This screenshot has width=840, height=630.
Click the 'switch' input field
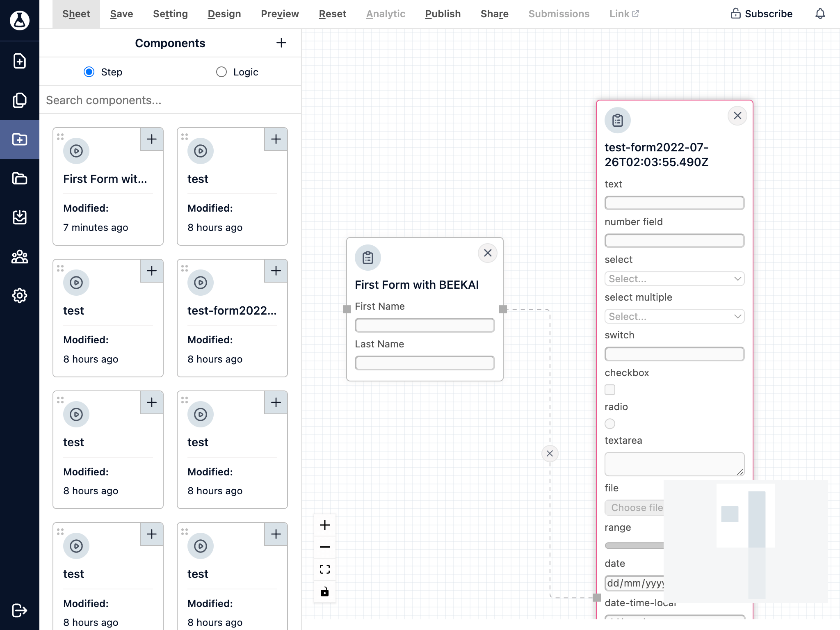click(675, 354)
